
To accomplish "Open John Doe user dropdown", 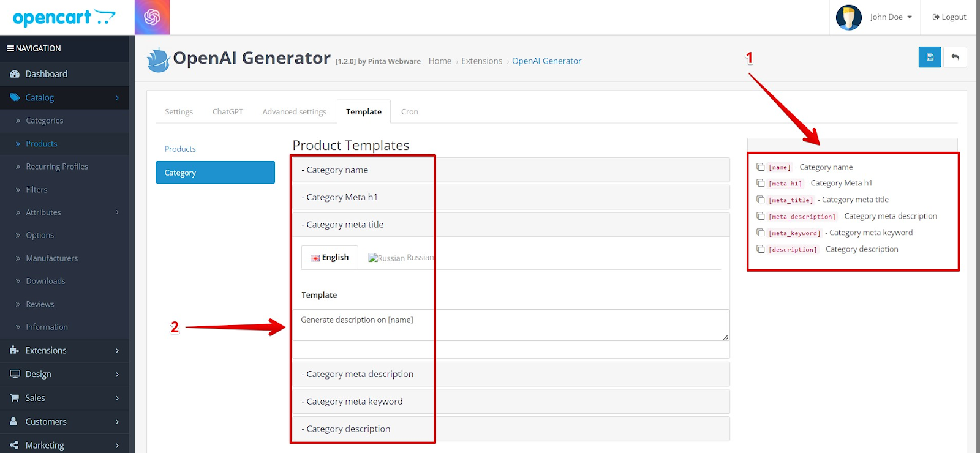I will click(891, 17).
